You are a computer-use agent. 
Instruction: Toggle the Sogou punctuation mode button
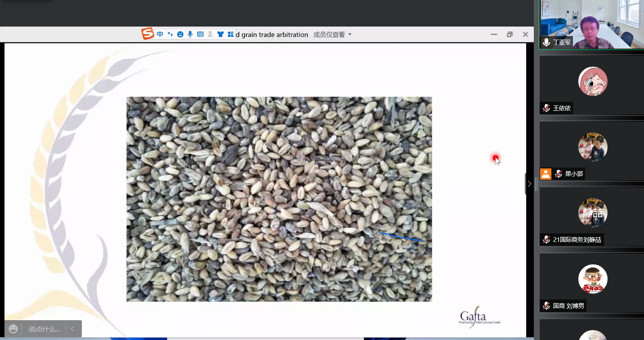pos(170,34)
